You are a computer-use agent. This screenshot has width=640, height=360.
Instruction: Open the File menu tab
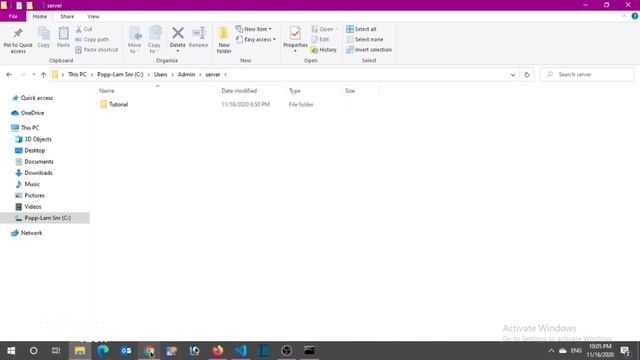(x=13, y=16)
